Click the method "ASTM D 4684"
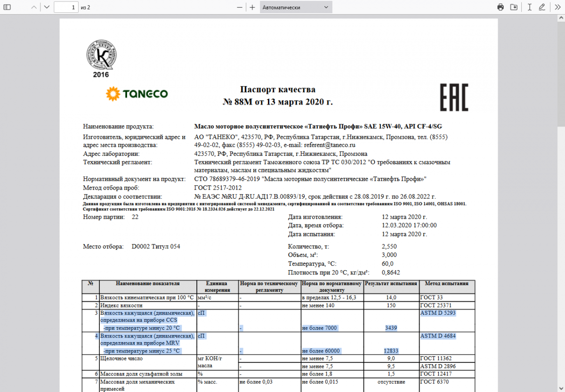The height and width of the screenshot is (392, 565). pos(438,336)
